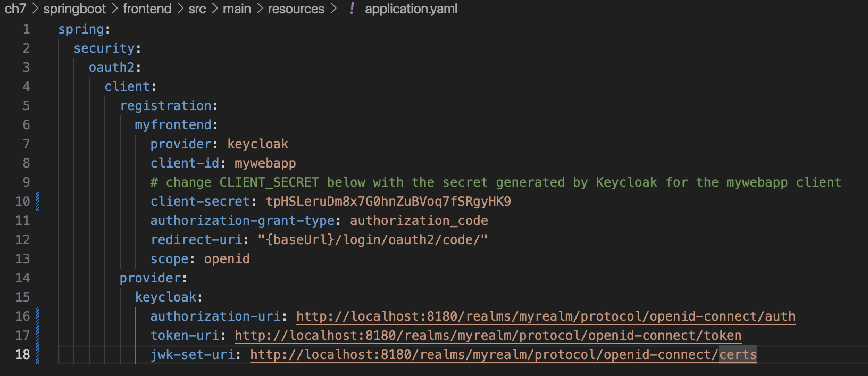868x376 pixels.
Task: Click the 'keycloak' key on line 15
Action: pos(165,297)
